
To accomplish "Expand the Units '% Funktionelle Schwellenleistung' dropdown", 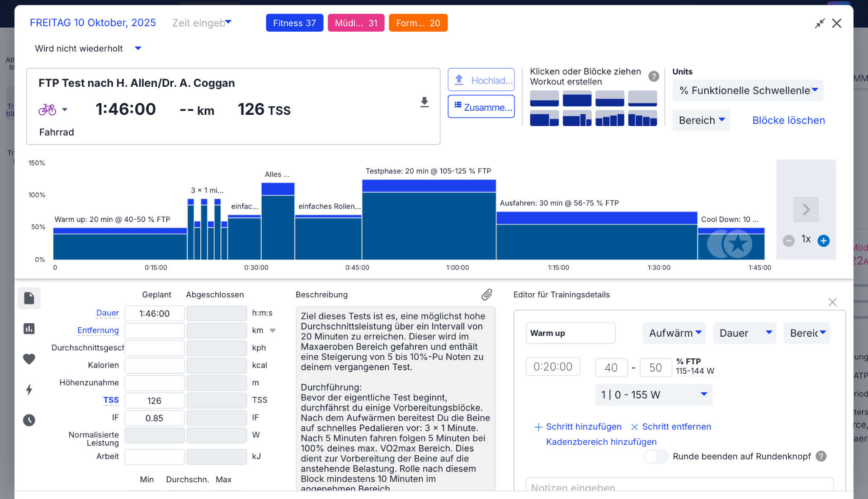I will [748, 90].
